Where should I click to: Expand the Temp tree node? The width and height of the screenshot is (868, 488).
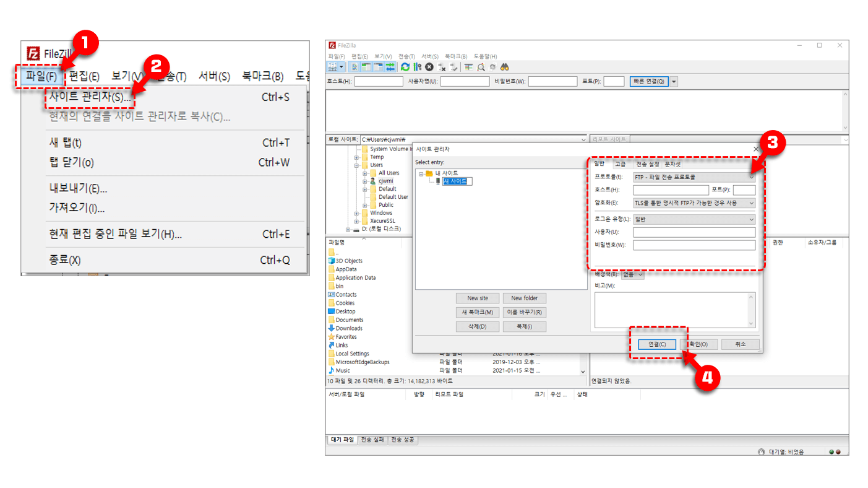[357, 157]
